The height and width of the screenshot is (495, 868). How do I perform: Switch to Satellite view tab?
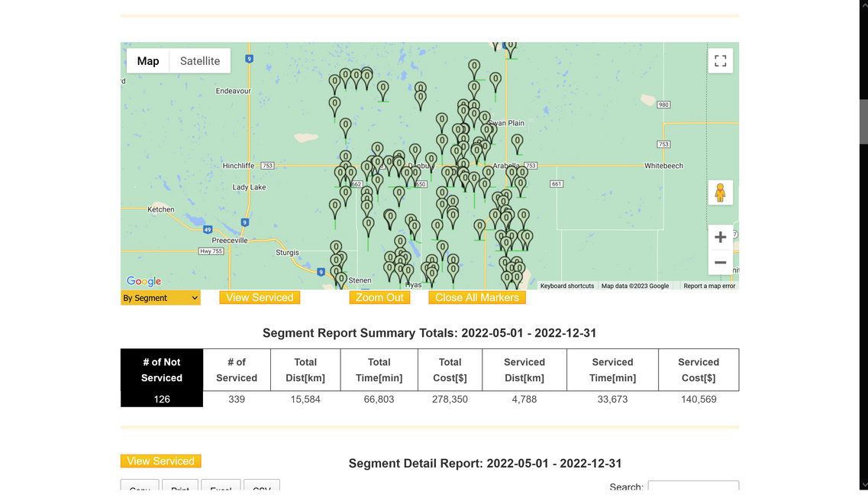[x=200, y=61]
